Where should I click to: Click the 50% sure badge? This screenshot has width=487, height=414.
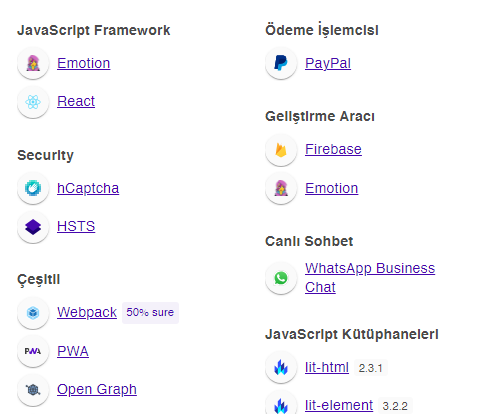150,313
